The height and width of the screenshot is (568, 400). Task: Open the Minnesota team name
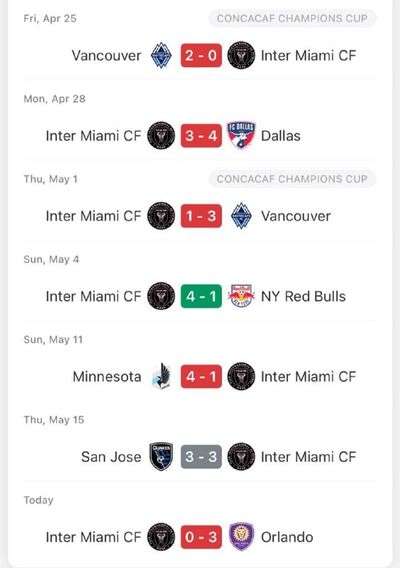click(x=107, y=376)
